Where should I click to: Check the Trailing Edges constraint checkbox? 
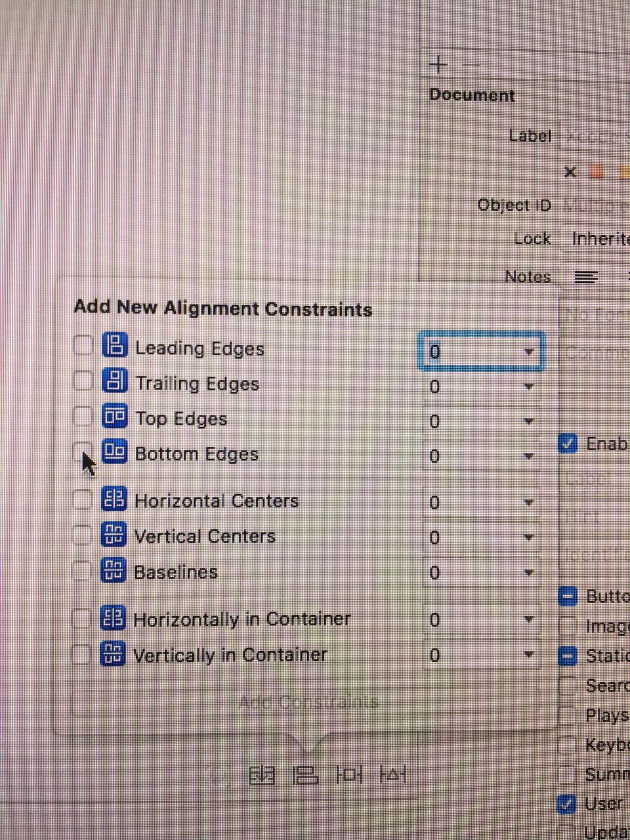tap(83, 381)
